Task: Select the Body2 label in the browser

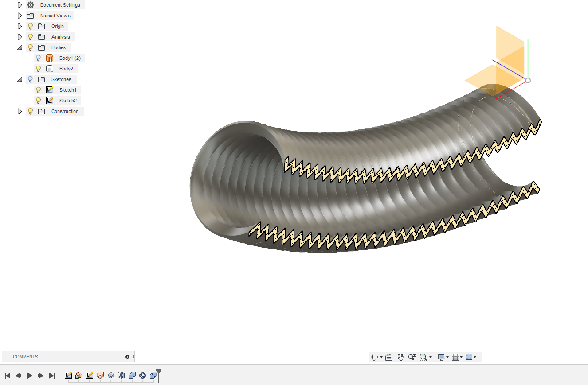Action: 66,69
